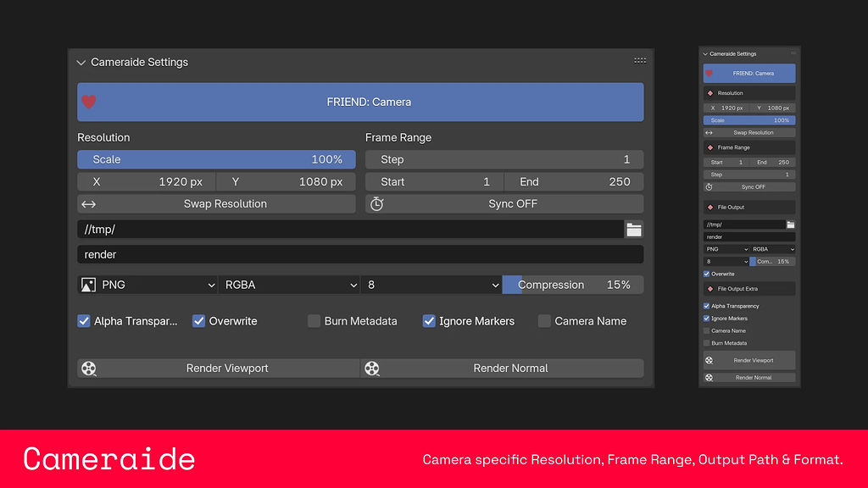Viewport: 868px width, 488px height.
Task: Click the //tmp/ output path field in the wide panel
Action: click(x=350, y=230)
